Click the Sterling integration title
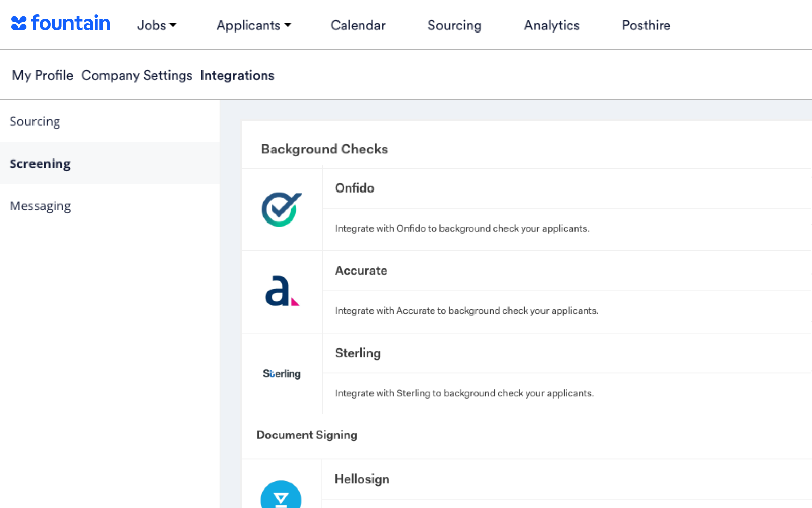The height and width of the screenshot is (508, 812). pyautogui.click(x=358, y=353)
